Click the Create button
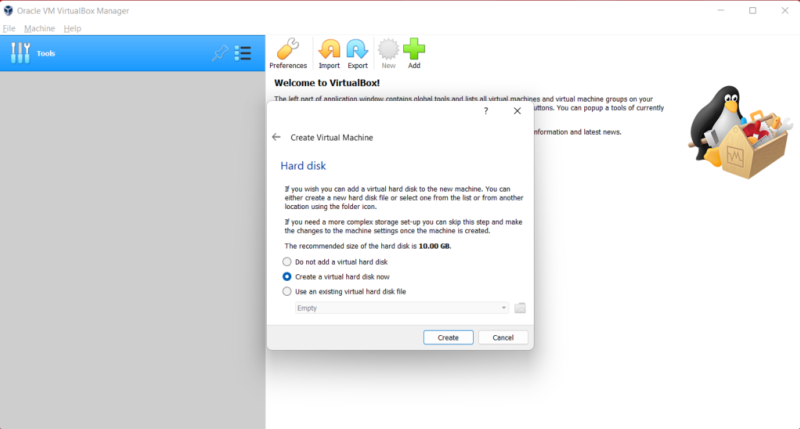 point(448,338)
